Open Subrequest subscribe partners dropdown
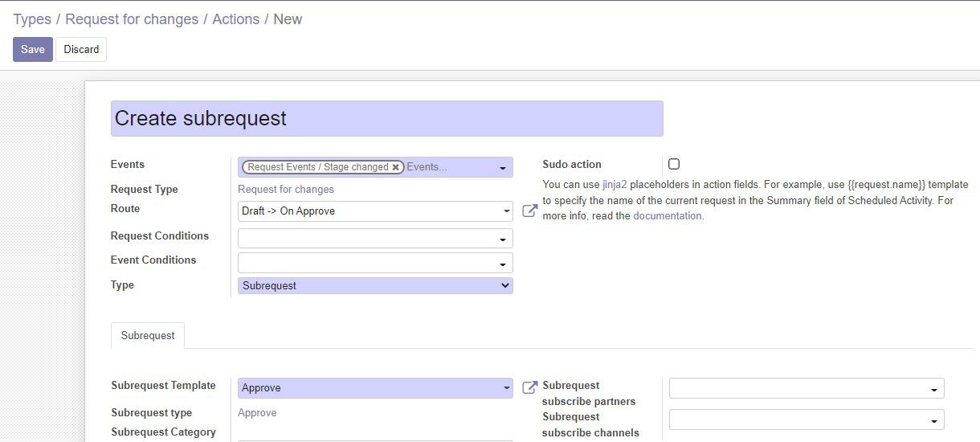Image resolution: width=980 pixels, height=442 pixels. tap(806, 388)
